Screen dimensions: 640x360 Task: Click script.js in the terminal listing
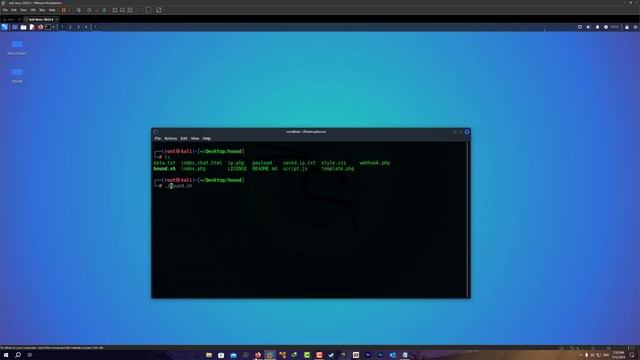[x=295, y=169]
